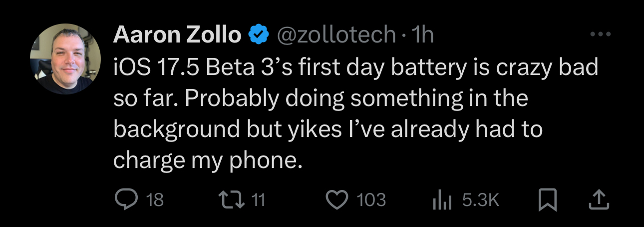Click the tweet line starting 'iOS 17.5 Beta 3's'

(x=355, y=67)
